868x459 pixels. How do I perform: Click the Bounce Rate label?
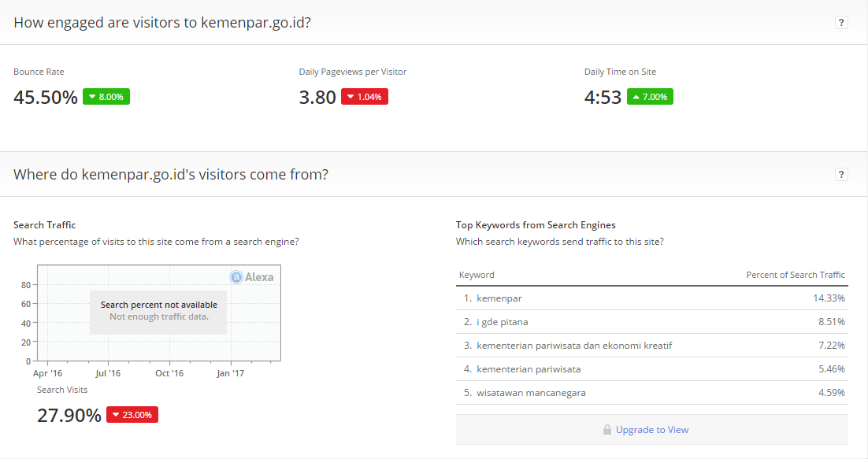click(x=39, y=72)
